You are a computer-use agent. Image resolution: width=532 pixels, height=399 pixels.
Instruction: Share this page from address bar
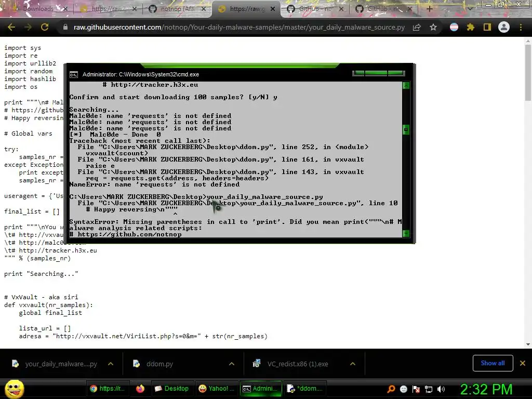pos(417,28)
